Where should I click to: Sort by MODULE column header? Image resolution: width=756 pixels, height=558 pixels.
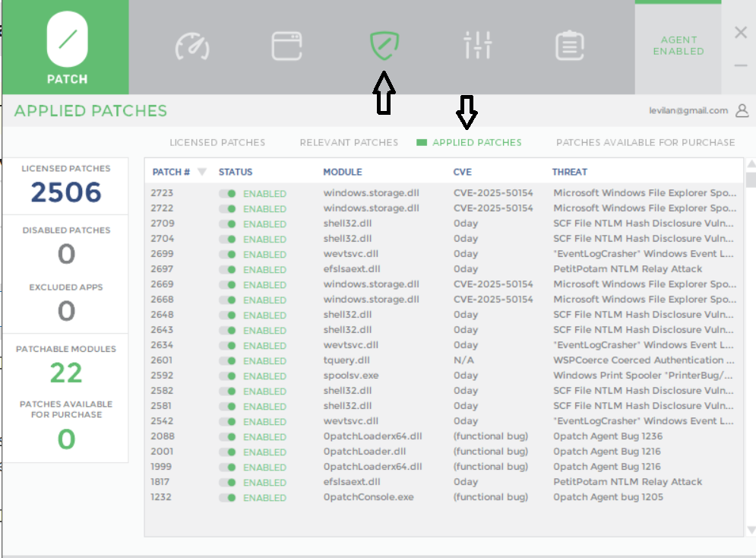pos(343,172)
